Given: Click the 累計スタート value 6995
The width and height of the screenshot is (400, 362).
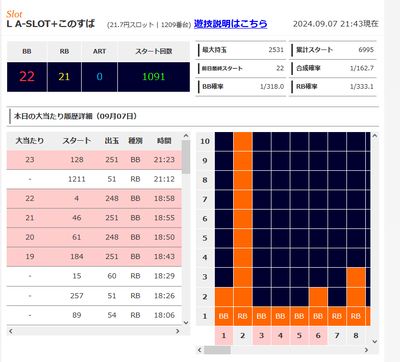Looking at the screenshot, I should pyautogui.click(x=366, y=50).
